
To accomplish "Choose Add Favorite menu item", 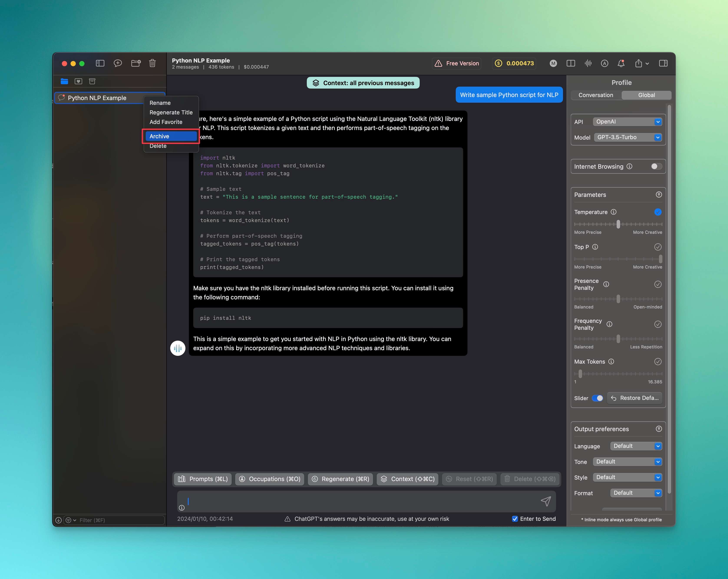I will [x=171, y=122].
